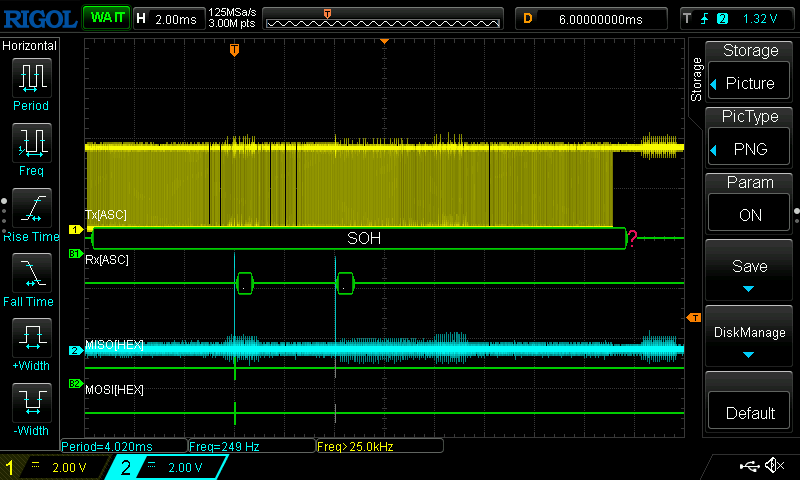Click the waveform memory position overview bar
This screenshot has width=800, height=480.
383,18
